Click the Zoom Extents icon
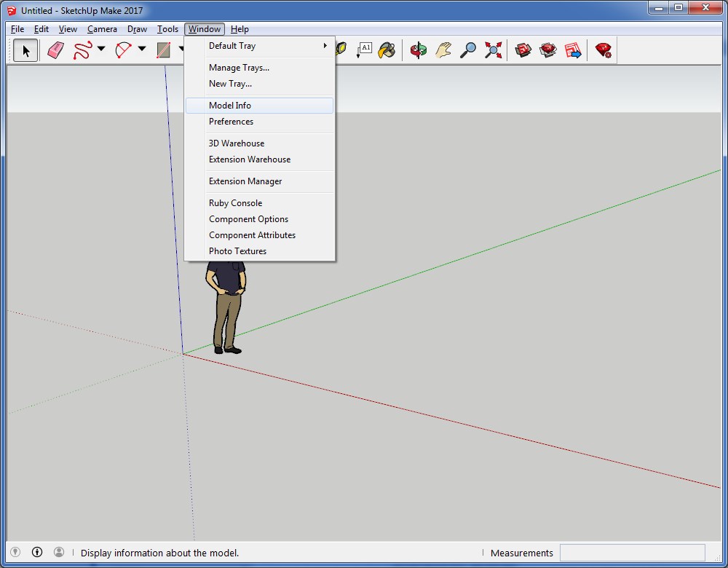Screen dimensions: 728x568 494,50
